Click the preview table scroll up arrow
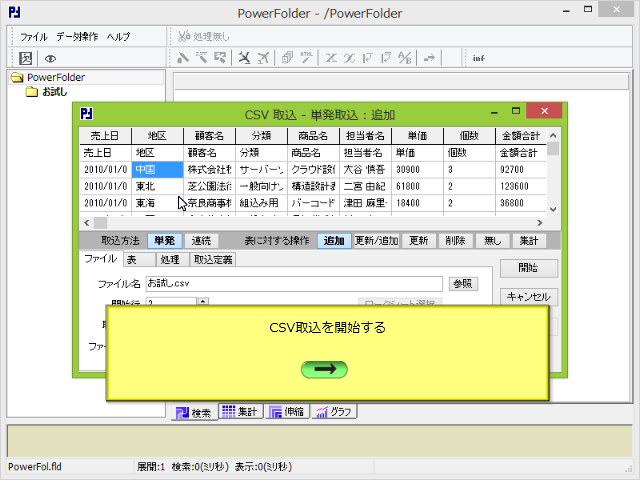 tap(553, 135)
